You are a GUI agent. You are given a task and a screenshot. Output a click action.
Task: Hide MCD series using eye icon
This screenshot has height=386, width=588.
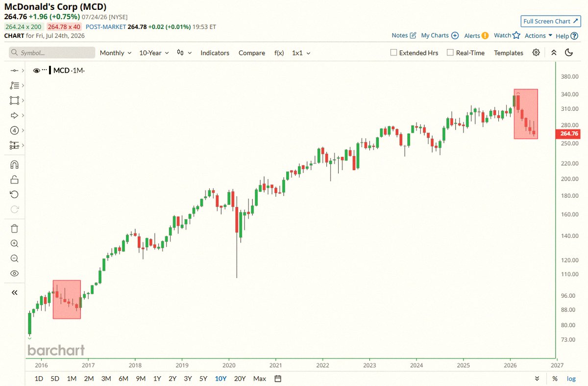(36, 71)
